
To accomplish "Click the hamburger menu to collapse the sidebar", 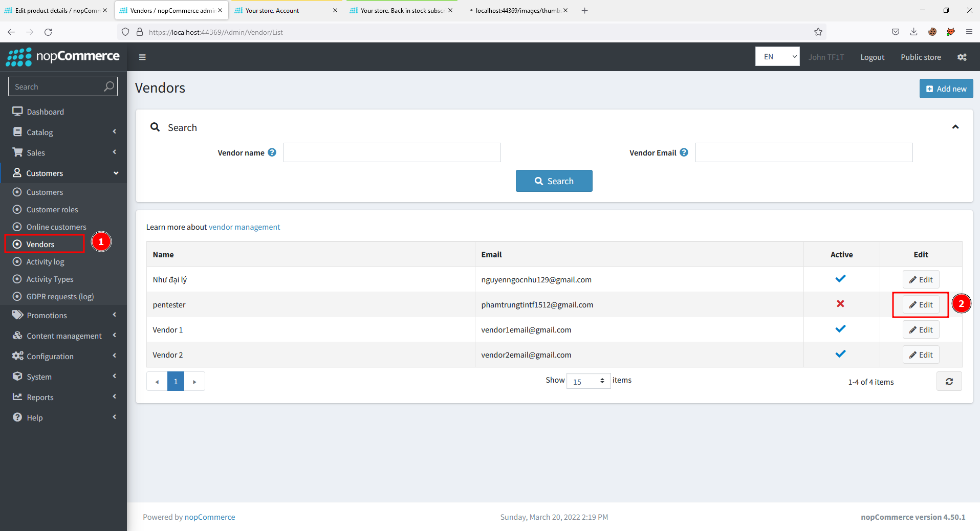I will click(x=142, y=57).
